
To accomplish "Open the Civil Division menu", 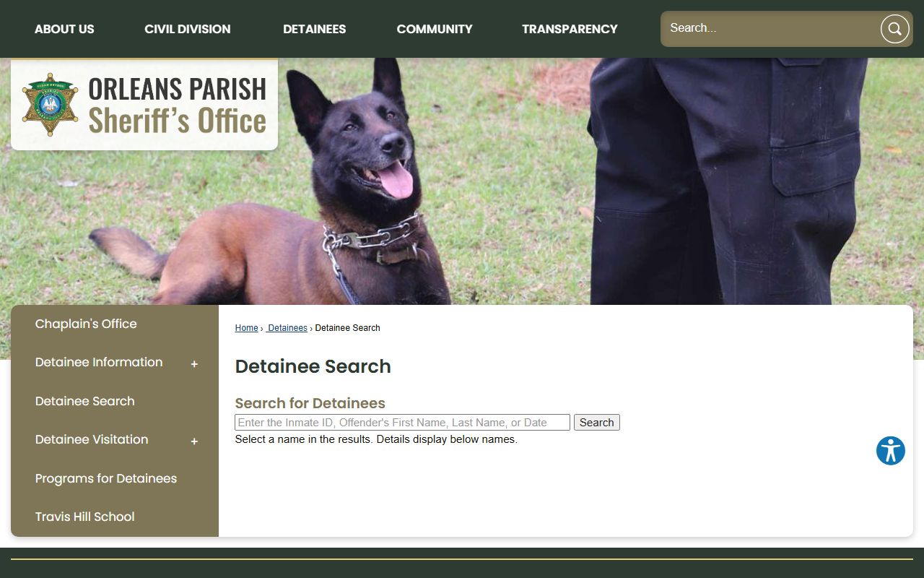I will point(188,29).
